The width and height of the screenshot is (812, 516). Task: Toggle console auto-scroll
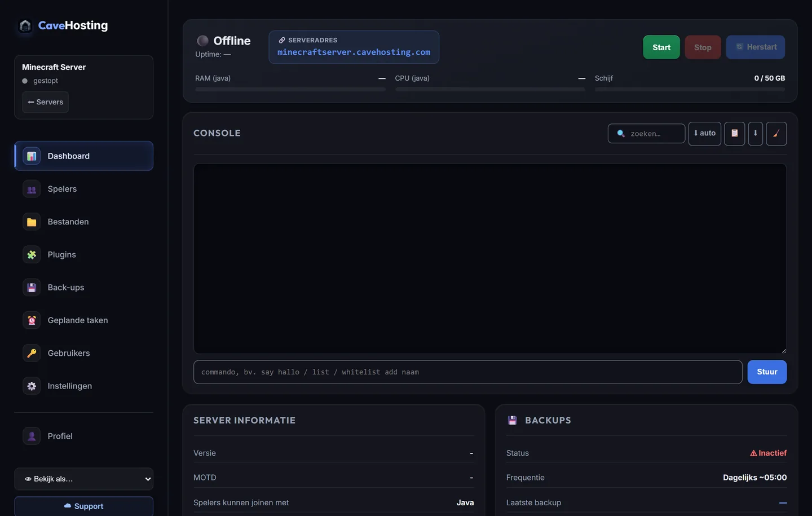pyautogui.click(x=705, y=134)
